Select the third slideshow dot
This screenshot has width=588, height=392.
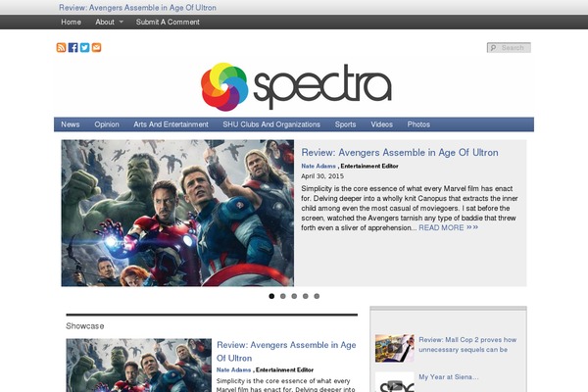tap(294, 296)
